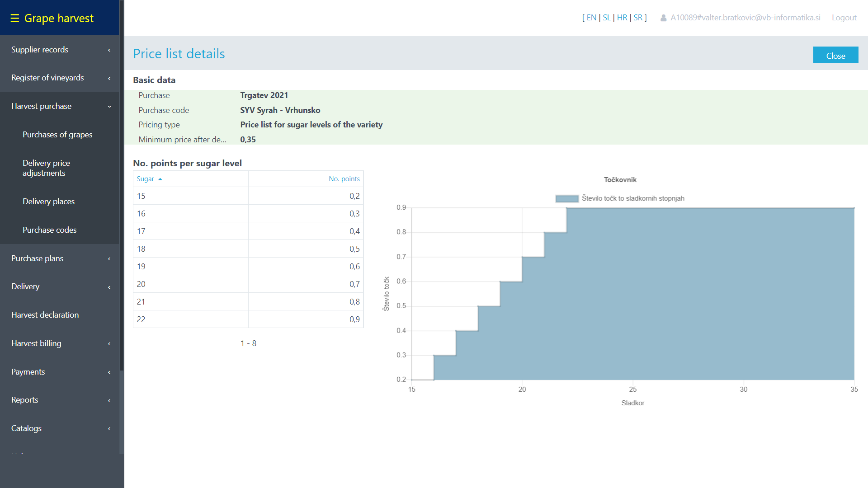Screen dimensions: 868x488
Task: Open Harvest billing menu
Action: pyautogui.click(x=59, y=343)
